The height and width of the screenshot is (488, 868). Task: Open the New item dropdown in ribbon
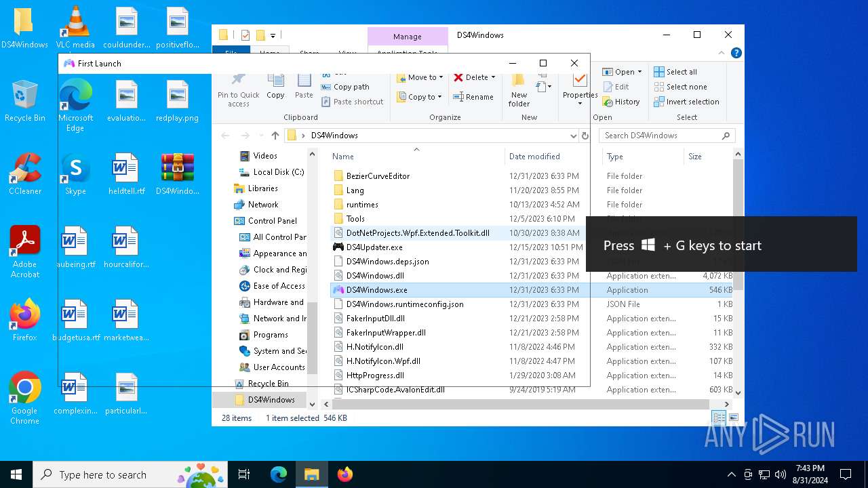542,87
